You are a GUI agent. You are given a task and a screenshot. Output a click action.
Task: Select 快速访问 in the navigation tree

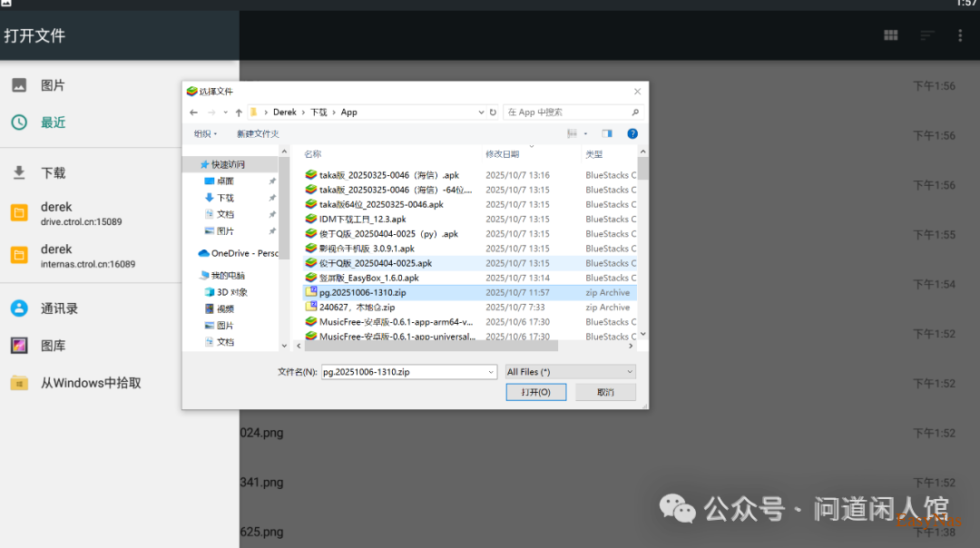click(230, 164)
